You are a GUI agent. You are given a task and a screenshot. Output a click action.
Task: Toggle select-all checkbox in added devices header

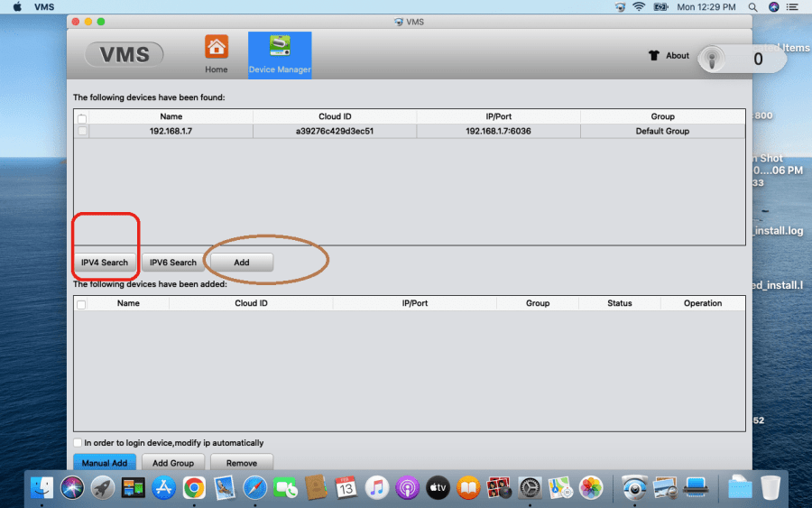pos(82,304)
